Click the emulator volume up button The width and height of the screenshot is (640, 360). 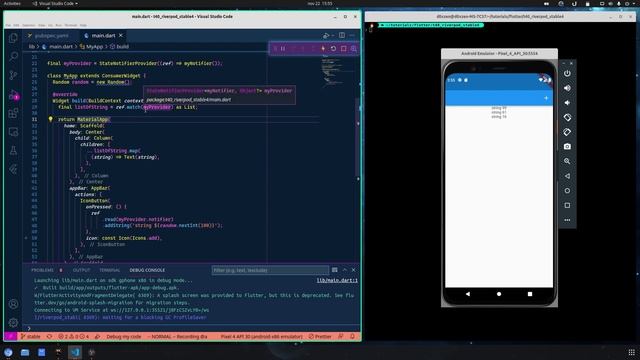pyautogui.click(x=567, y=88)
